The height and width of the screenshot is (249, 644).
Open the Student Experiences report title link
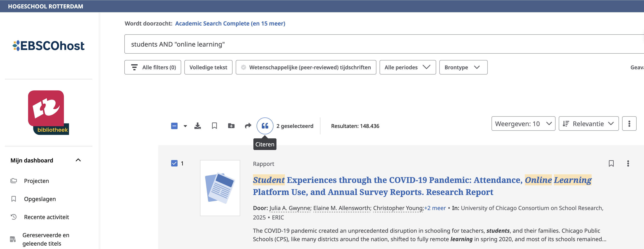pos(422,186)
